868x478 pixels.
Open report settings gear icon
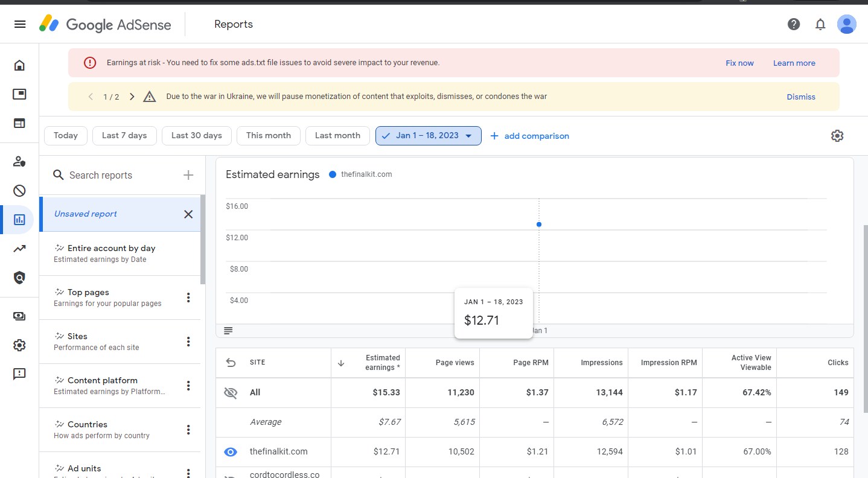(x=837, y=136)
